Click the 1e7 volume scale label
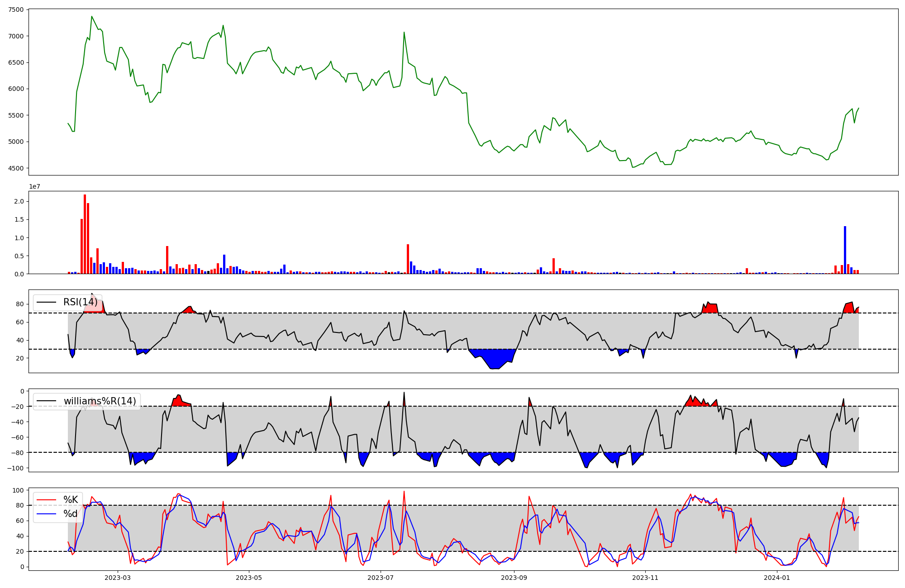The height and width of the screenshot is (588, 905). click(34, 187)
